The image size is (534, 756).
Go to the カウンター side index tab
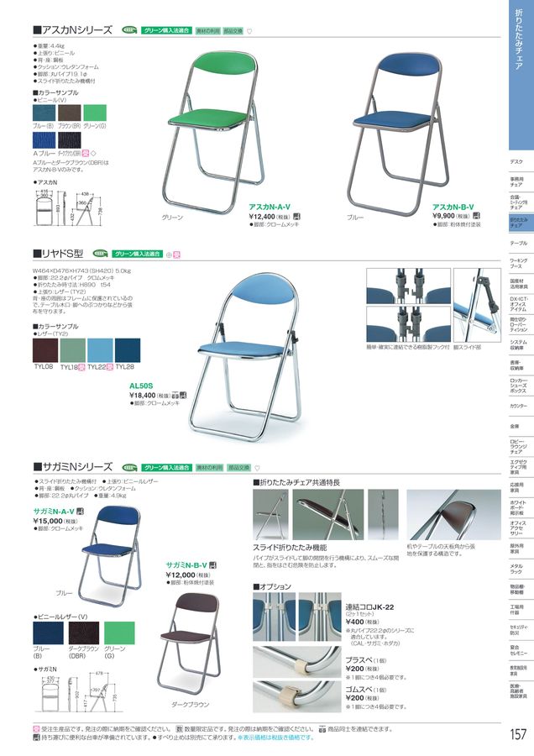click(x=519, y=406)
